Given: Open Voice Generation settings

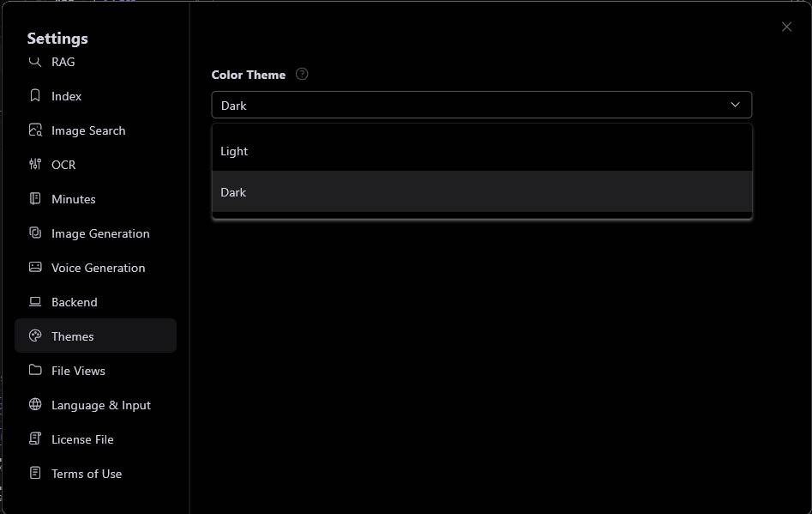Looking at the screenshot, I should coord(95,268).
